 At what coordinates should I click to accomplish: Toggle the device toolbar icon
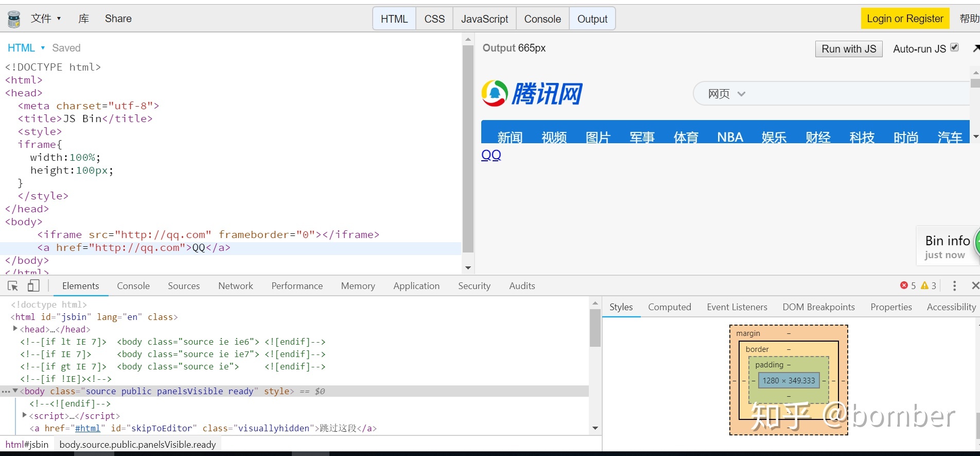(33, 285)
